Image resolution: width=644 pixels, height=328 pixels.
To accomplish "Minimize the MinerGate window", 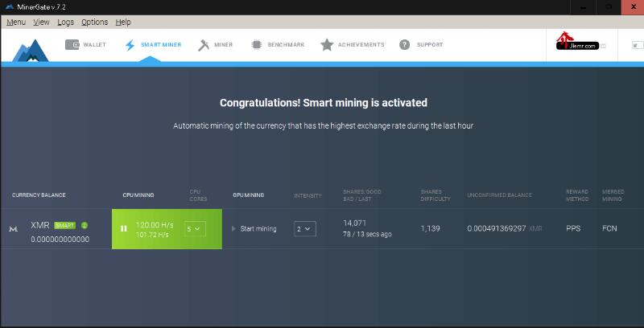I will 583,7.
